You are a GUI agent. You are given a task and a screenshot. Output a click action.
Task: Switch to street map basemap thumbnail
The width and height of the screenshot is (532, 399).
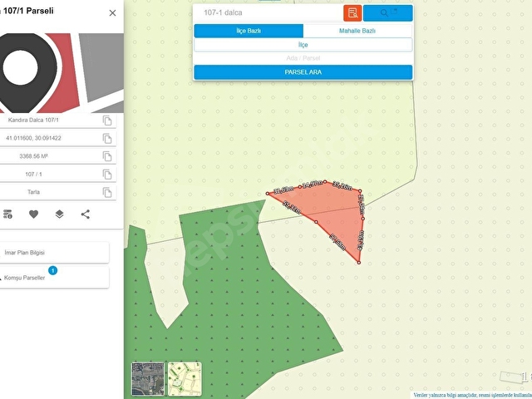(x=185, y=379)
